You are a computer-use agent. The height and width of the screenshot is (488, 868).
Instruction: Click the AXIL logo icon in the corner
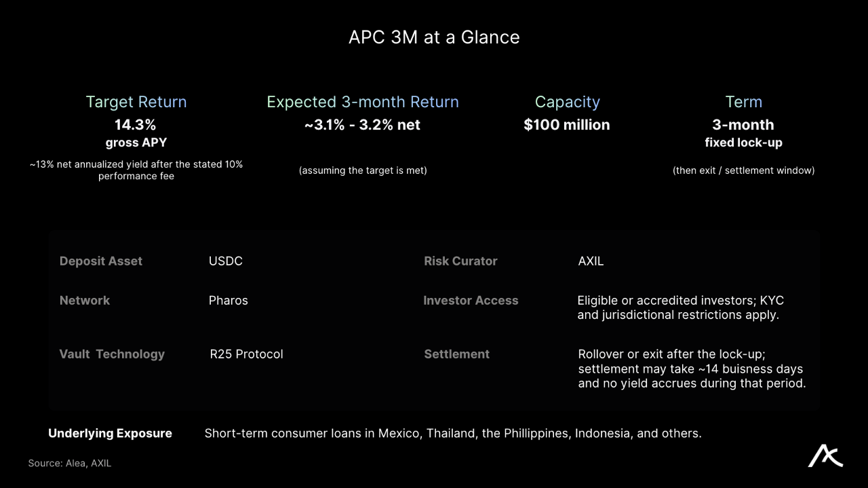pos(825,456)
